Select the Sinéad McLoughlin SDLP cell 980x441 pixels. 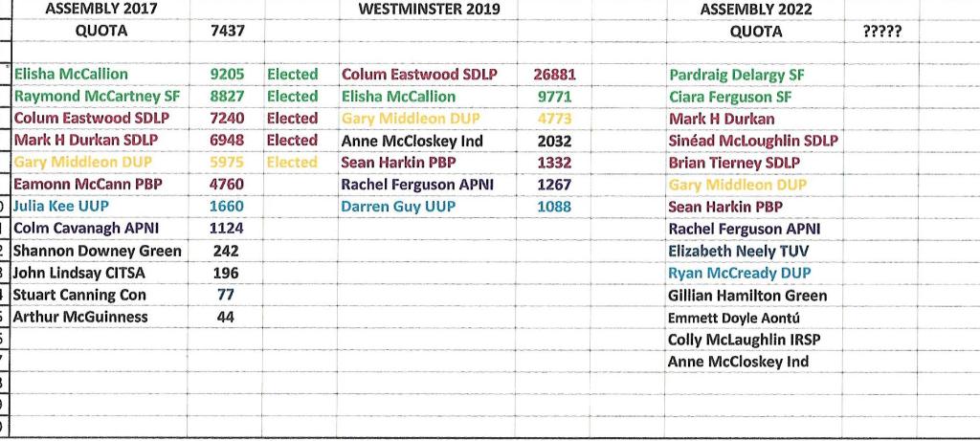pyautogui.click(x=753, y=141)
